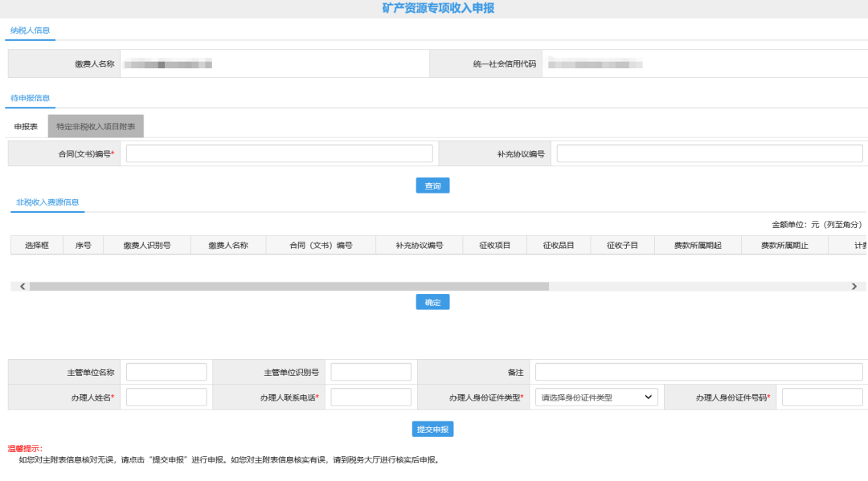Click the 费款所属期起 column header

698,245
